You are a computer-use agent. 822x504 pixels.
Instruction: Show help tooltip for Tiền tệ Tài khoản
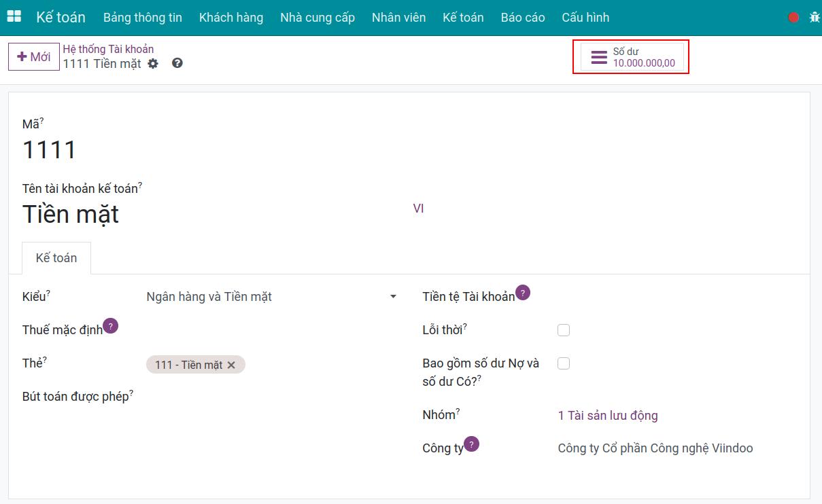(523, 293)
